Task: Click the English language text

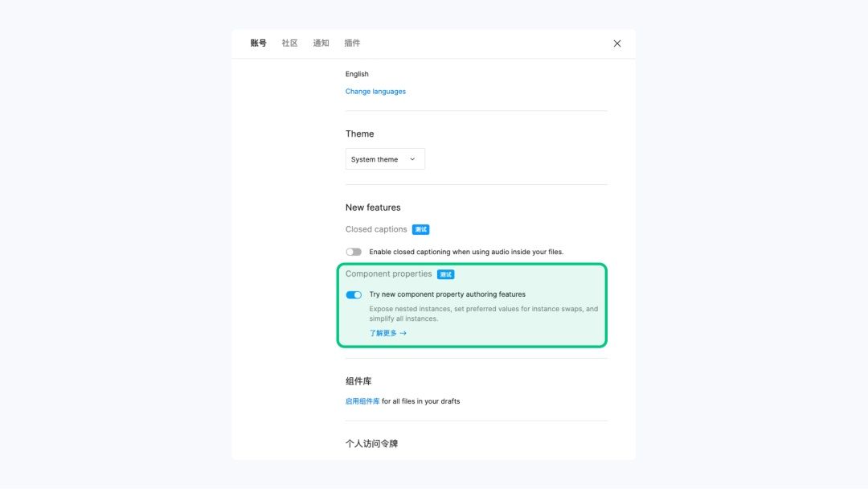Action: (x=357, y=74)
